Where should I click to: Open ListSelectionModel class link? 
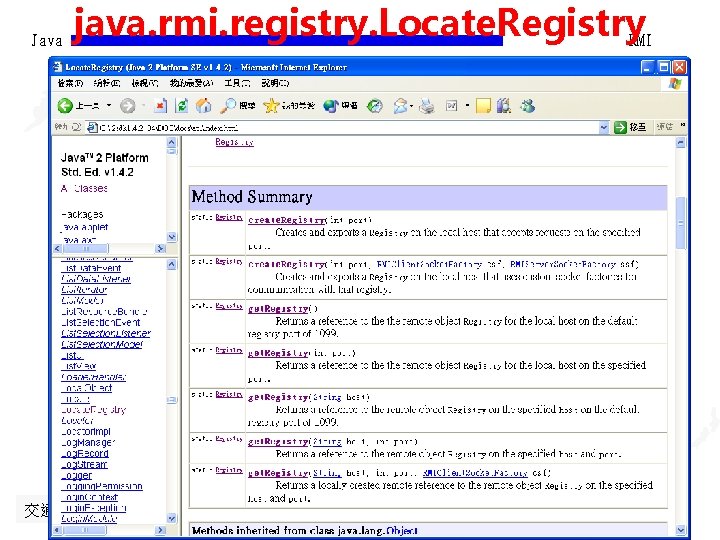click(102, 344)
